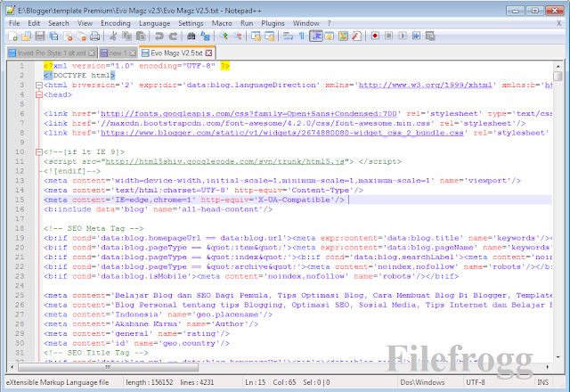Click the Zoom Out icon

tap(238, 36)
